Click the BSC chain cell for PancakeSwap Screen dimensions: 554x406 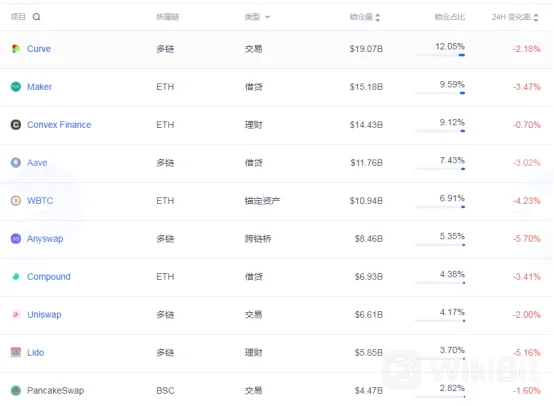[x=165, y=390]
